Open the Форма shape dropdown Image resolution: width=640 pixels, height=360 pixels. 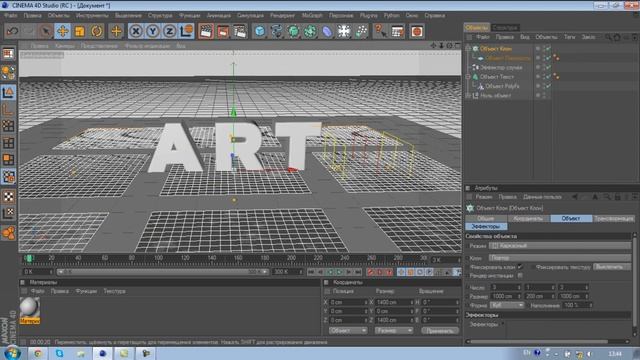click(x=507, y=305)
